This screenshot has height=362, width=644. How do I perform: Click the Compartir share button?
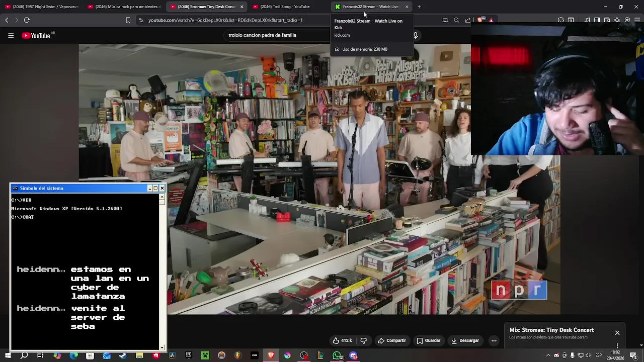[x=392, y=340]
